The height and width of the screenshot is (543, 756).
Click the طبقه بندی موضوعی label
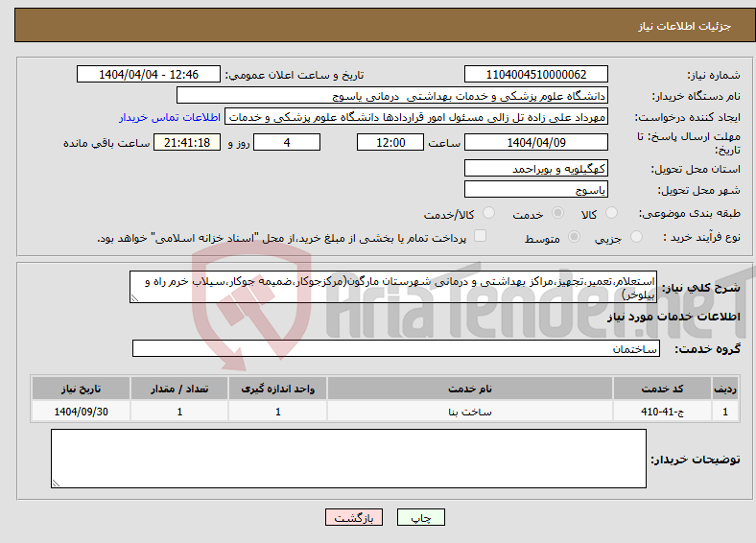click(690, 213)
